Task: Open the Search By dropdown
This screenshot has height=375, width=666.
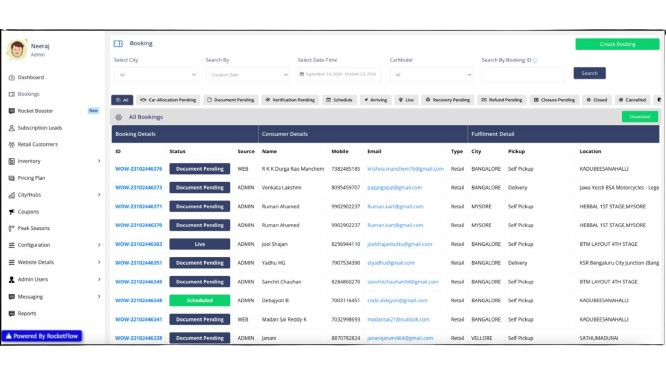Action: tap(247, 75)
